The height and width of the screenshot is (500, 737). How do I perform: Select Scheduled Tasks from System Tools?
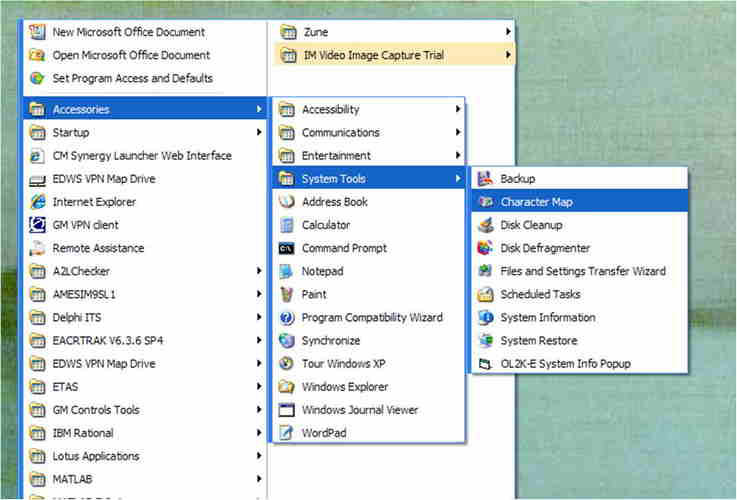[x=540, y=295]
